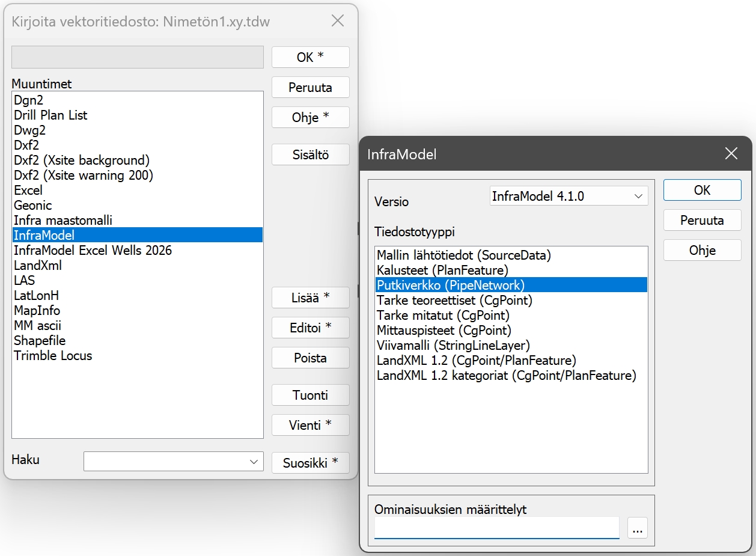This screenshot has height=556, width=756.
Task: Select Infra maastomalli converter
Action: coord(138,220)
